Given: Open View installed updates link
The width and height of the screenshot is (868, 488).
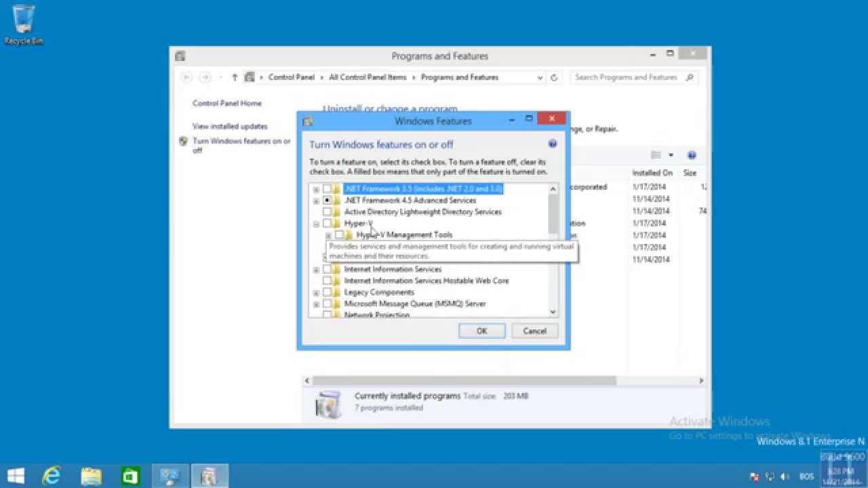Looking at the screenshot, I should tap(230, 126).
